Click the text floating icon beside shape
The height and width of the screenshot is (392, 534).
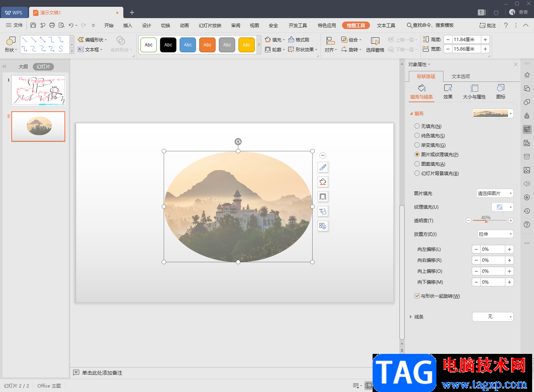click(323, 211)
